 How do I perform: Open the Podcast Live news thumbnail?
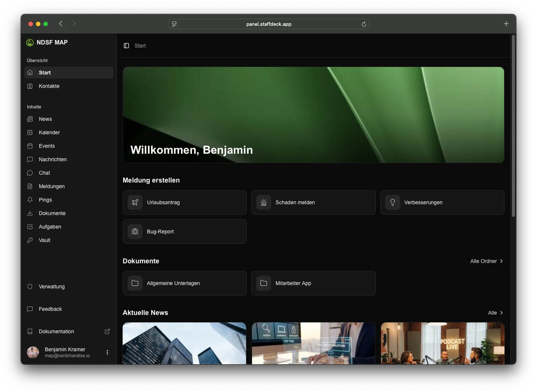pyautogui.click(x=443, y=343)
